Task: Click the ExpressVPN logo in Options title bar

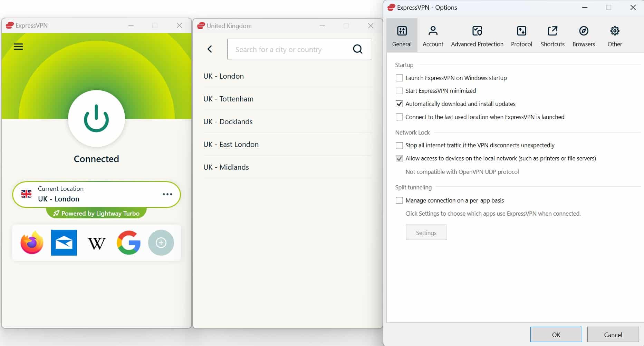Action: (391, 7)
